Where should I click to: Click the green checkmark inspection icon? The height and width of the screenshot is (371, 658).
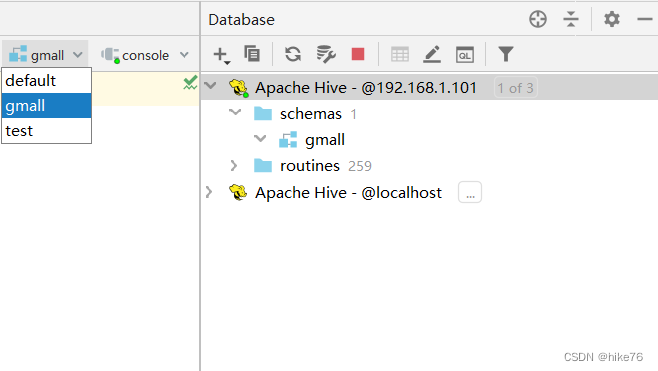tap(190, 83)
